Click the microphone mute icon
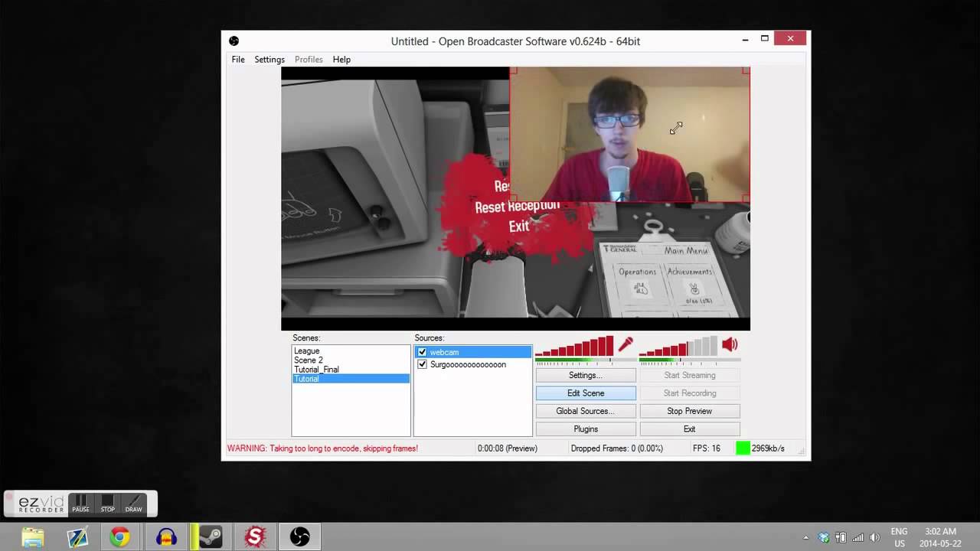This screenshot has height=551, width=980. click(626, 344)
